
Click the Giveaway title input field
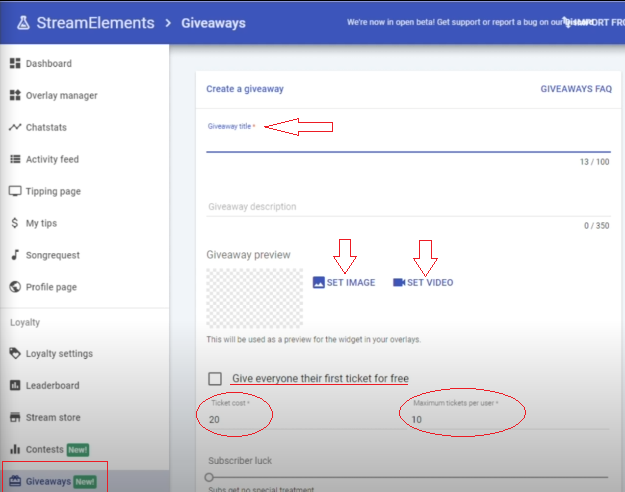408,142
